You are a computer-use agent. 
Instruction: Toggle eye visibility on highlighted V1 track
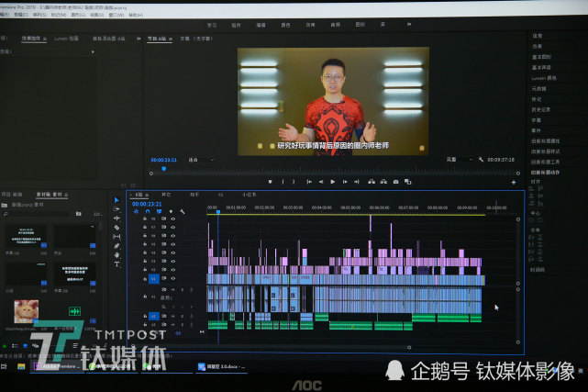173,278
